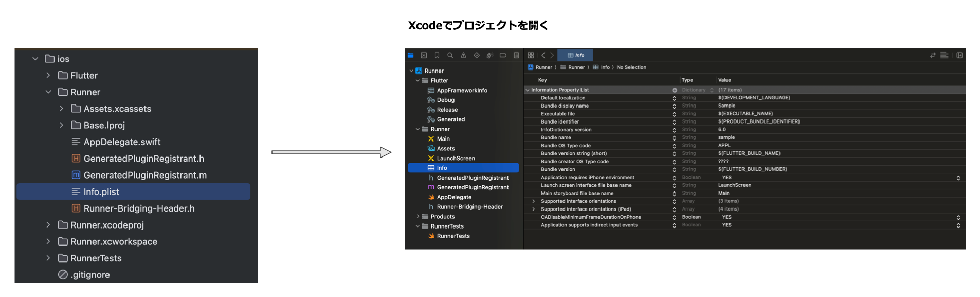Image resolution: width=980 pixels, height=297 pixels.
Task: Select Info.plist in the file tree
Action: 134,191
